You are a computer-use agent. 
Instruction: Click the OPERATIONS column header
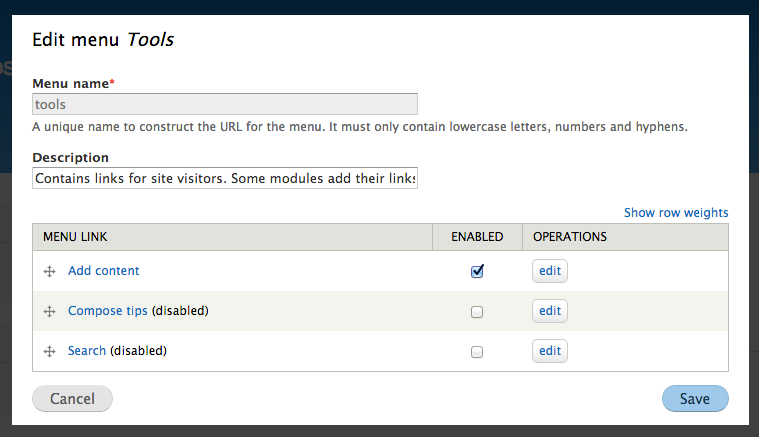(570, 237)
